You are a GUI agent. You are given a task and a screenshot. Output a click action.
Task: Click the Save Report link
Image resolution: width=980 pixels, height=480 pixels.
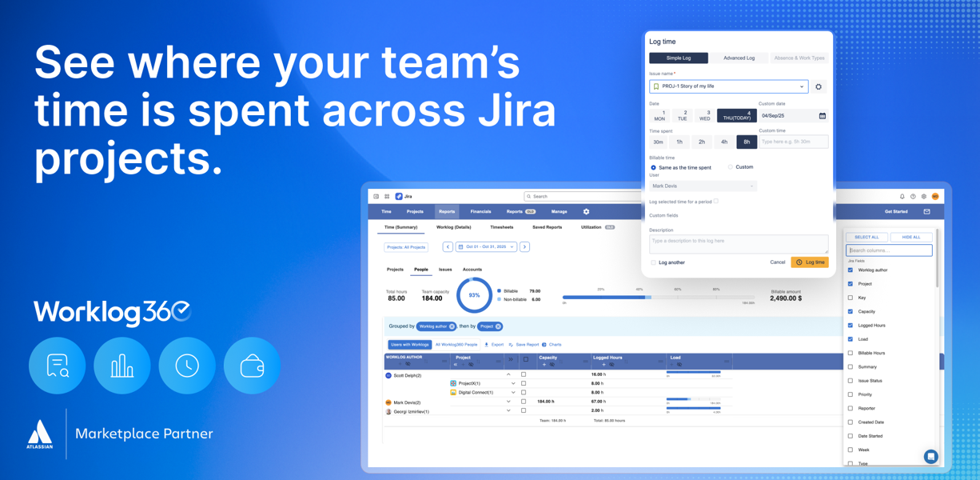click(x=524, y=345)
